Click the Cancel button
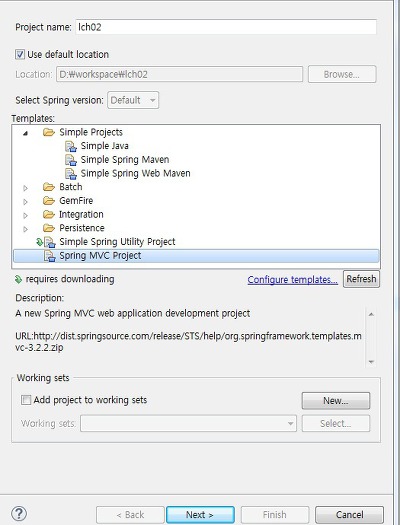 pos(349,515)
